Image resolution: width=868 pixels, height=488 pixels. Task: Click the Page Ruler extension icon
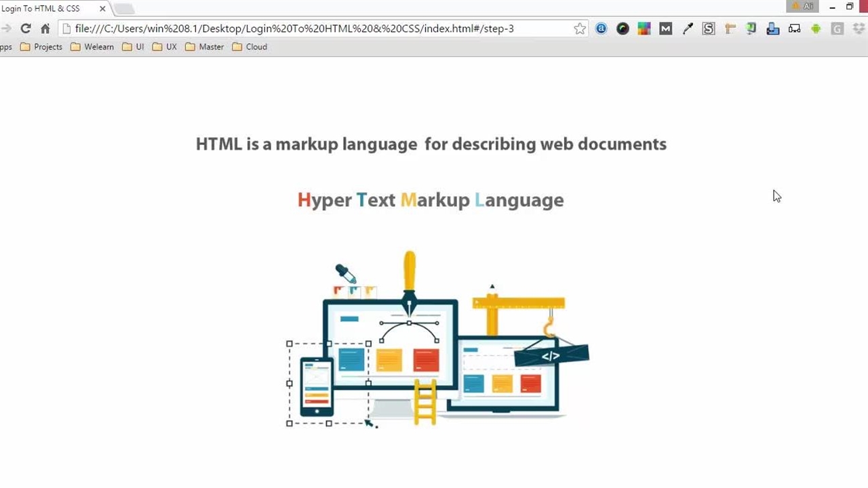coord(730,28)
